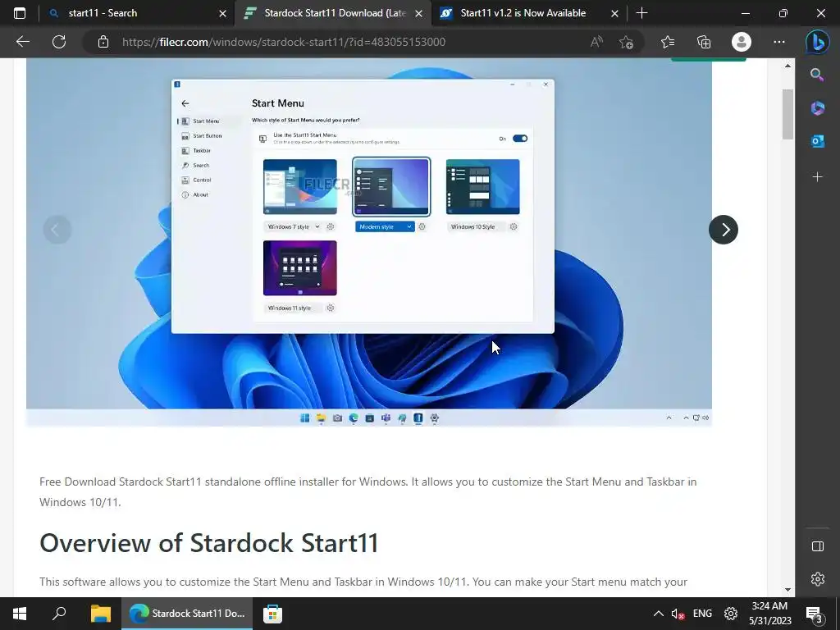Viewport: 840px width, 630px height.
Task: Close the Start11 v1.2 tab
Action: 615,13
